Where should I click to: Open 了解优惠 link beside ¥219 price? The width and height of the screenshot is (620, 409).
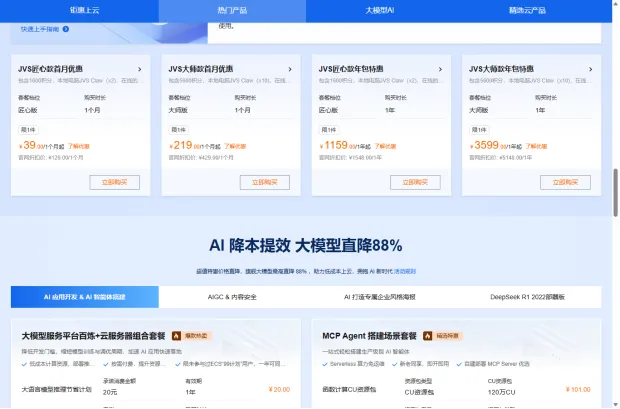(x=235, y=146)
